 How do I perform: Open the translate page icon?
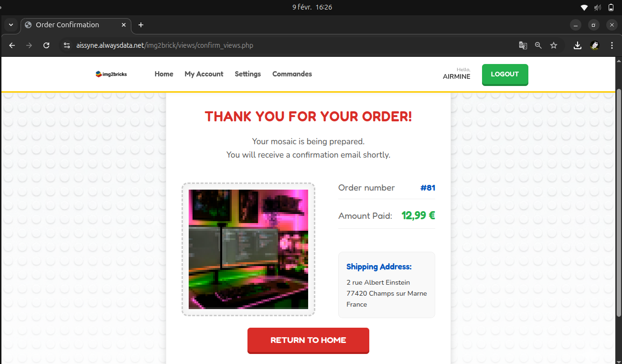coord(523,45)
